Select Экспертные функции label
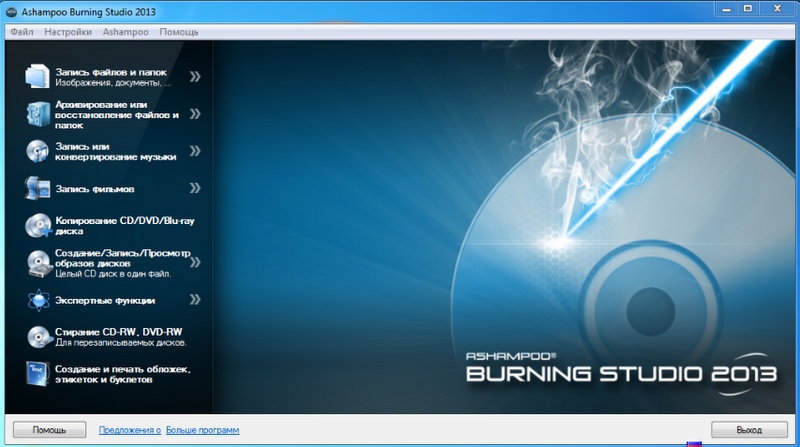800x447 pixels. 105,301
